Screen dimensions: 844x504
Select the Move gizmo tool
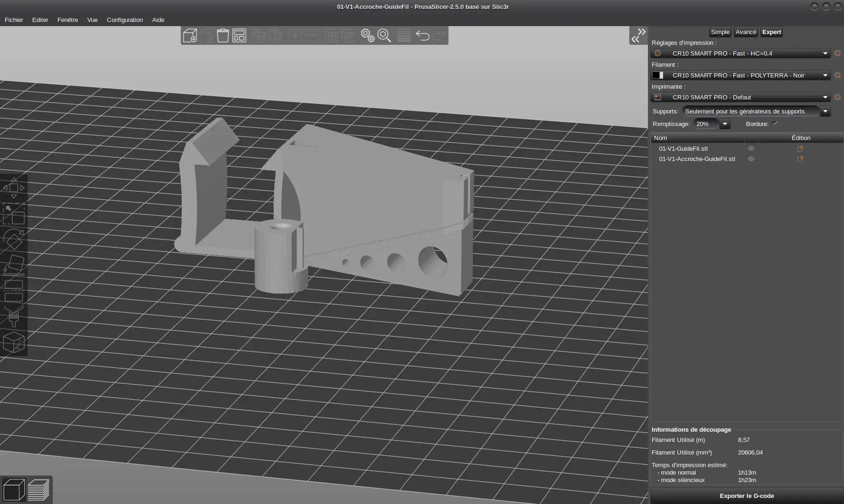point(14,188)
